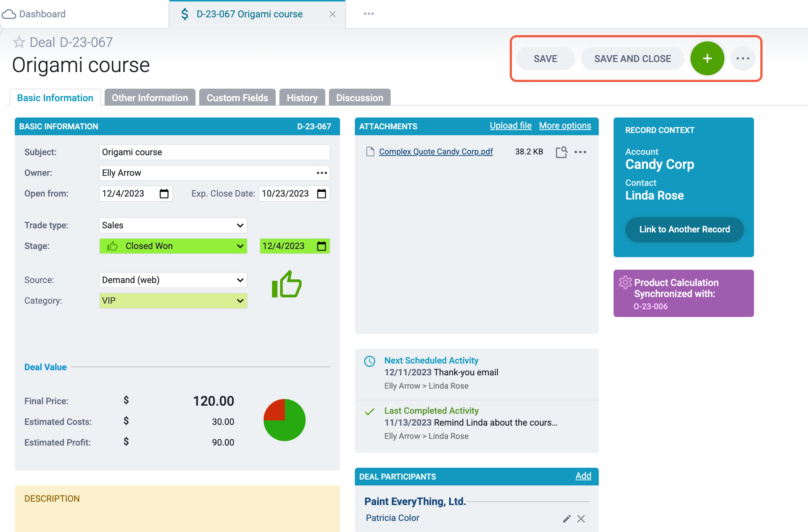Open the tab overflow dots menu
Viewport: 808px width, 532px height.
coord(369,14)
